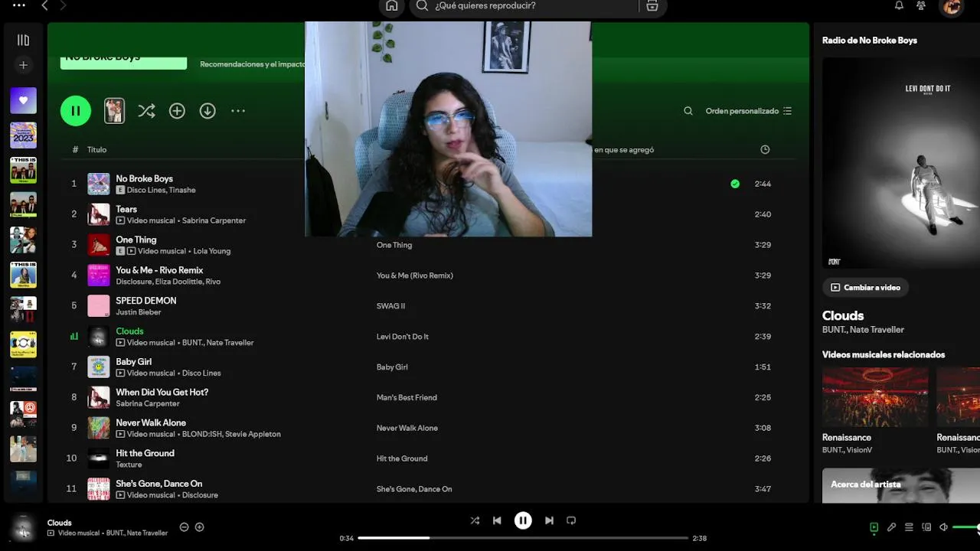Add Clouds to Liked Songs with plus circle
980x551 pixels.
coord(199,527)
